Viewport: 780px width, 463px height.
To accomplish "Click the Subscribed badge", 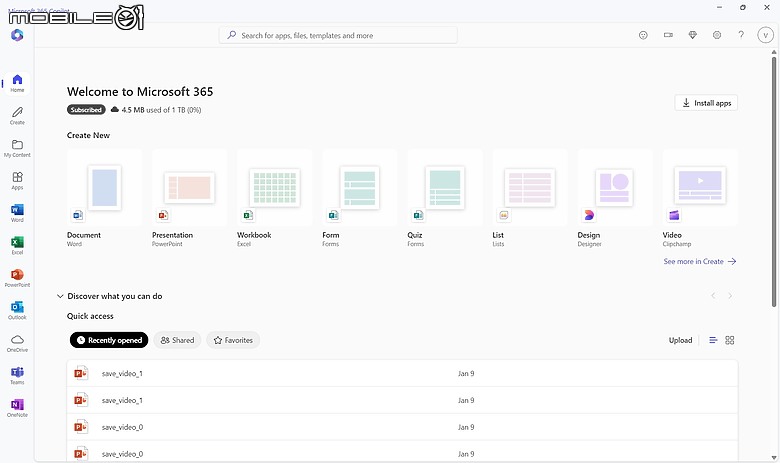I will pyautogui.click(x=86, y=109).
